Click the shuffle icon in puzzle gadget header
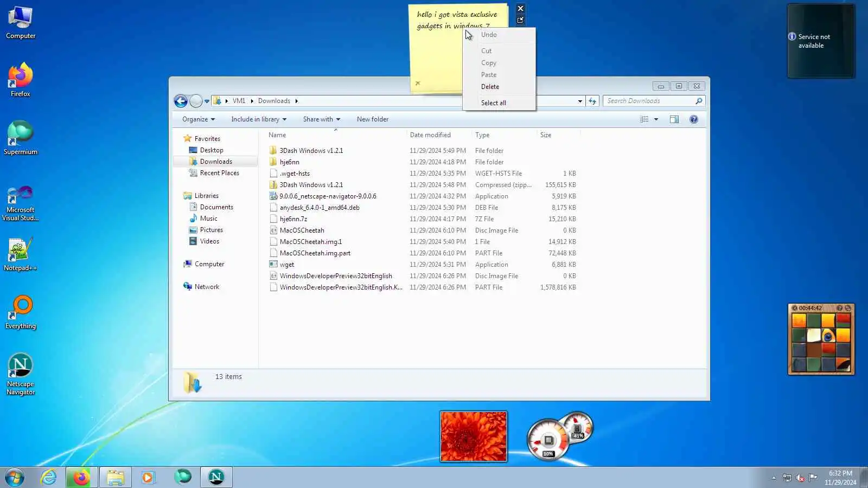 coord(848,308)
